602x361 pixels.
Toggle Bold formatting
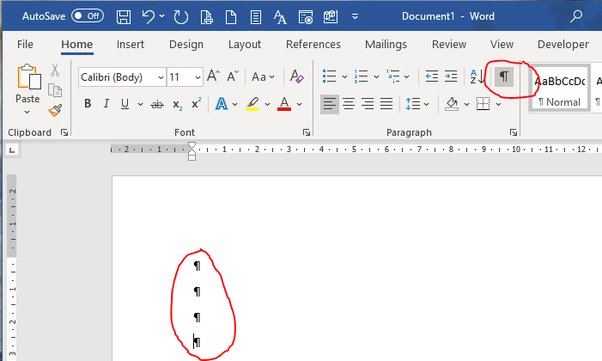(88, 104)
